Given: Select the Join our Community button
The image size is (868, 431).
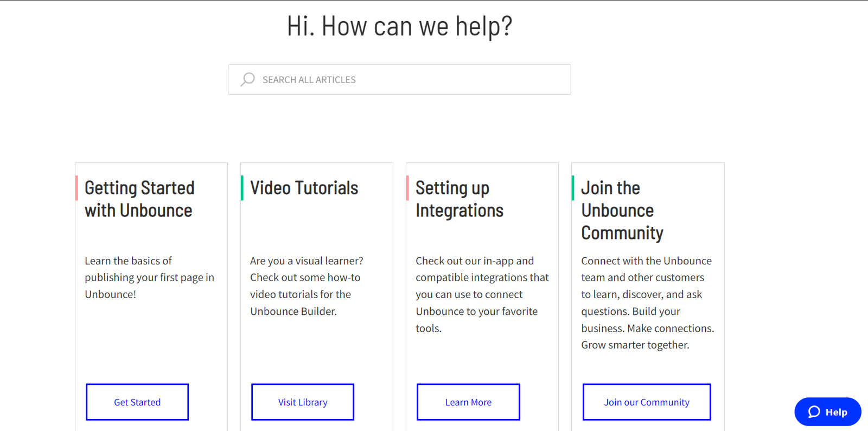Looking at the screenshot, I should (647, 402).
